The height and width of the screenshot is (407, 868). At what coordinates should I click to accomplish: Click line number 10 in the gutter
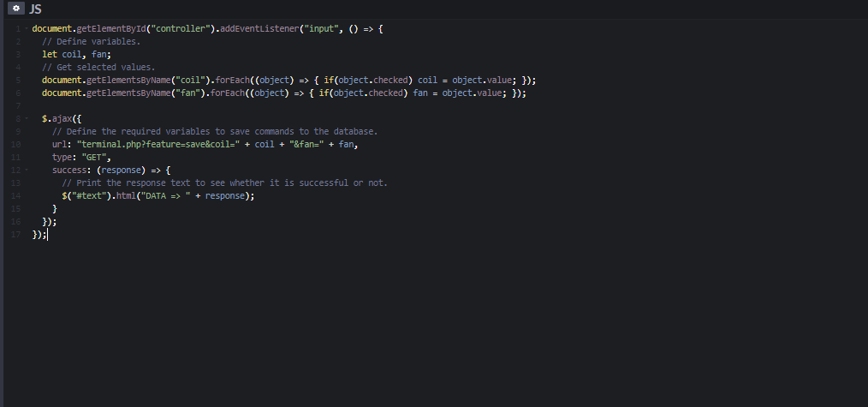[x=16, y=145]
